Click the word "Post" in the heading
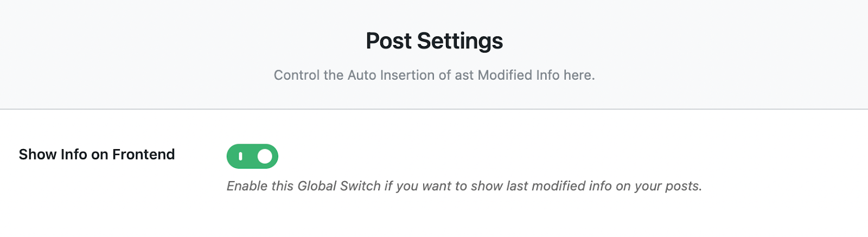 pyautogui.click(x=388, y=41)
